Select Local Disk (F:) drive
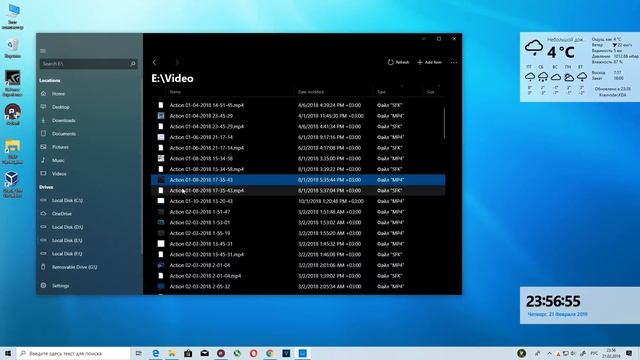Screen dimensions: 640x360 [67, 254]
